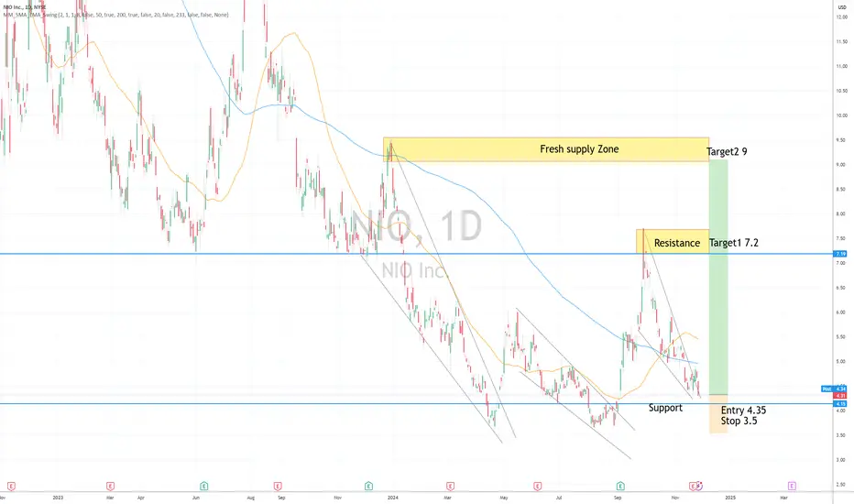Select the red 4.31 last price tag
854x504 pixels.
(x=841, y=396)
